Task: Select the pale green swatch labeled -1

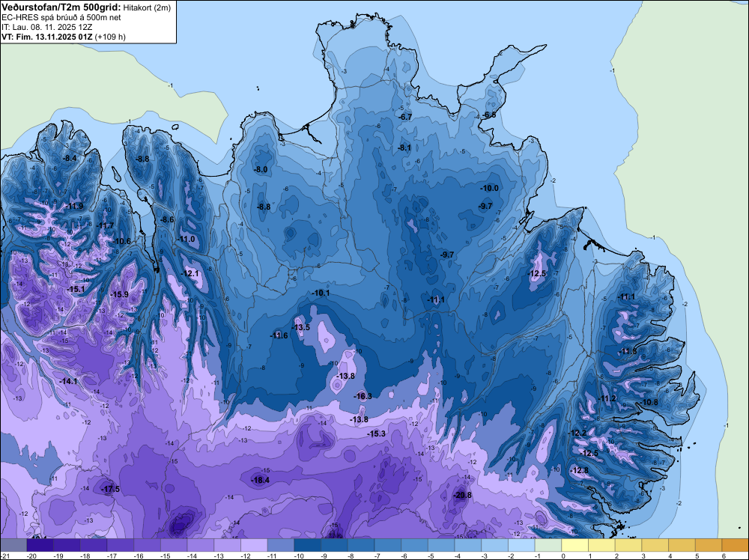Action: coord(548,545)
